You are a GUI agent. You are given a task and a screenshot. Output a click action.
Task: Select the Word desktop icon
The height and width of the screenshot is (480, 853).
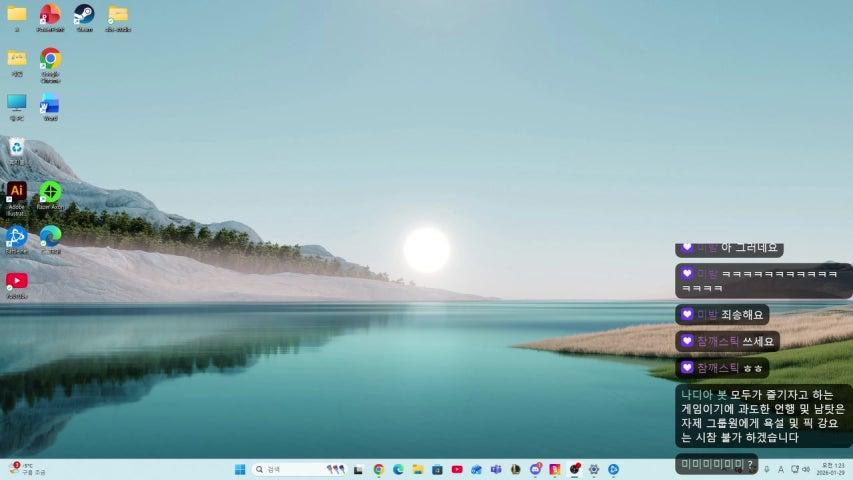(x=50, y=104)
